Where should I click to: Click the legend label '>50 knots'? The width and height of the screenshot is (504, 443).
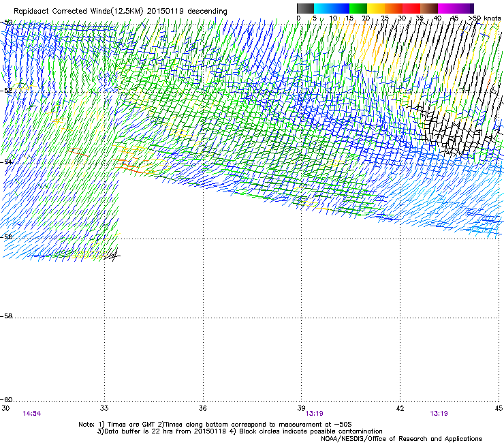tap(485, 18)
